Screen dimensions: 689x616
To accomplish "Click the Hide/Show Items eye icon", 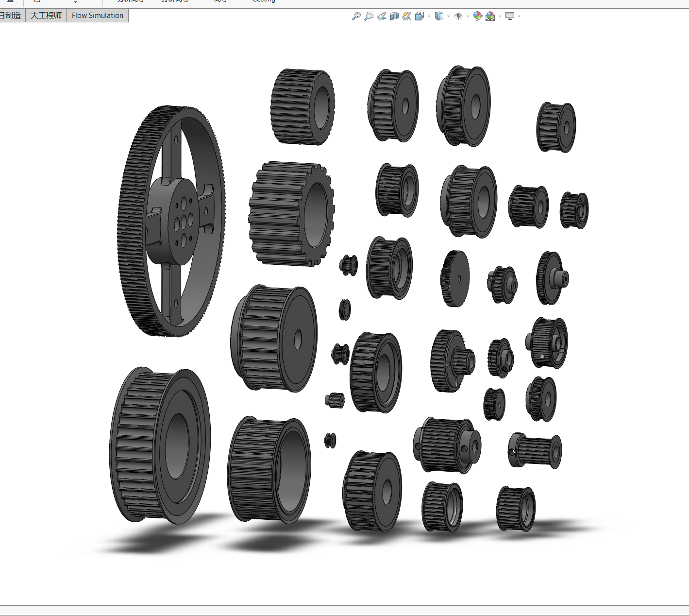I will [x=458, y=16].
